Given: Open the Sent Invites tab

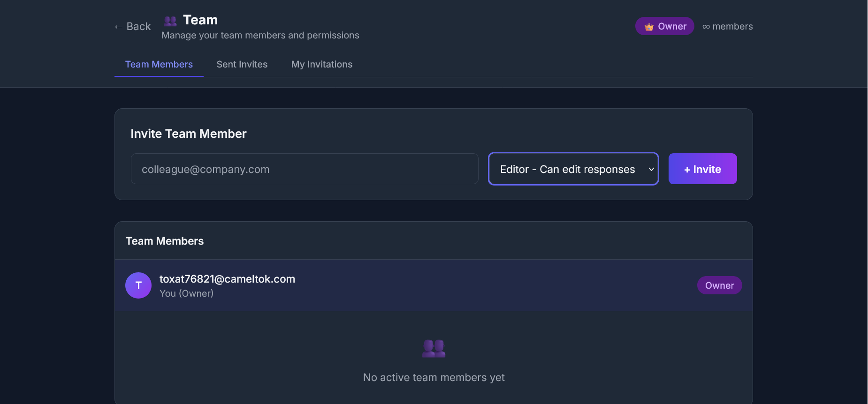Looking at the screenshot, I should [242, 65].
